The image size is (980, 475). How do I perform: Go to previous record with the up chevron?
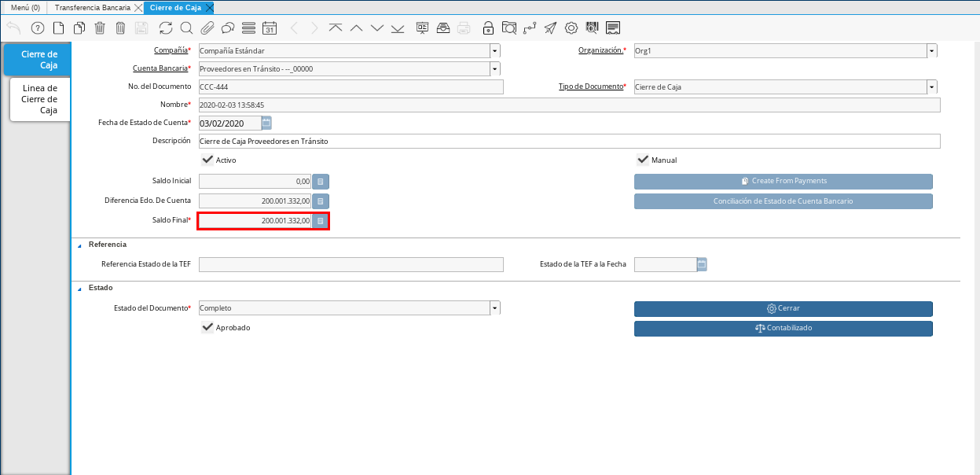(356, 28)
